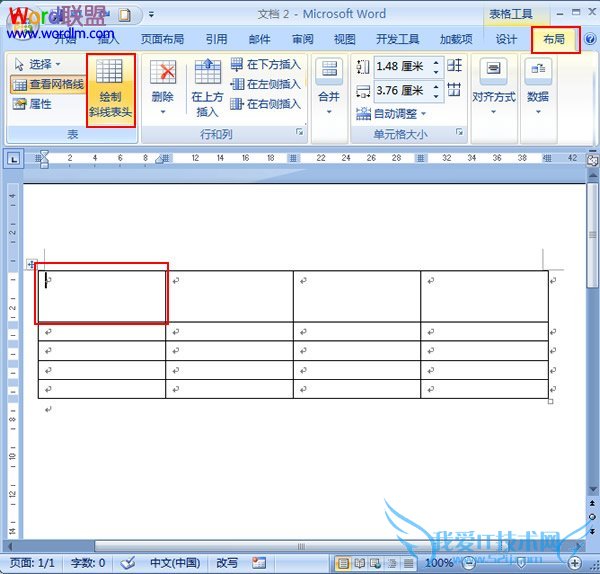This screenshot has height=574, width=600.
Task: Switch to the Layout (布局) tab
Action: click(x=554, y=39)
